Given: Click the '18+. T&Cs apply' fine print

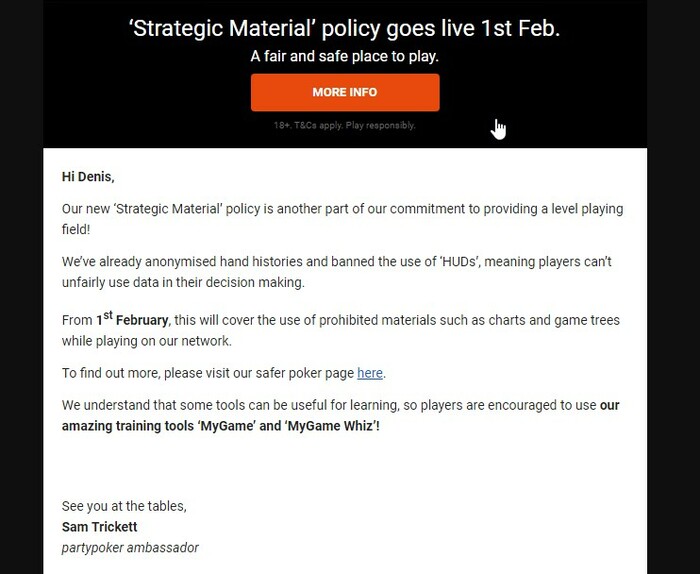Looking at the screenshot, I should (344, 125).
